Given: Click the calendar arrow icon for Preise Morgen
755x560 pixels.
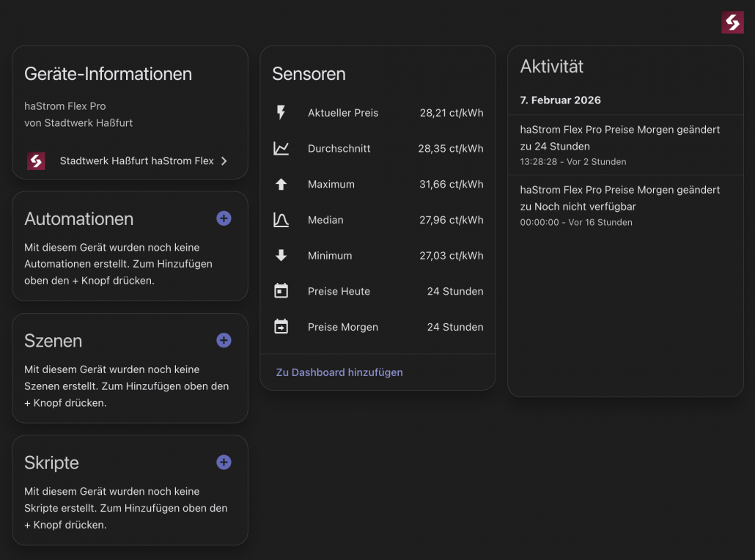Looking at the screenshot, I should pos(281,327).
